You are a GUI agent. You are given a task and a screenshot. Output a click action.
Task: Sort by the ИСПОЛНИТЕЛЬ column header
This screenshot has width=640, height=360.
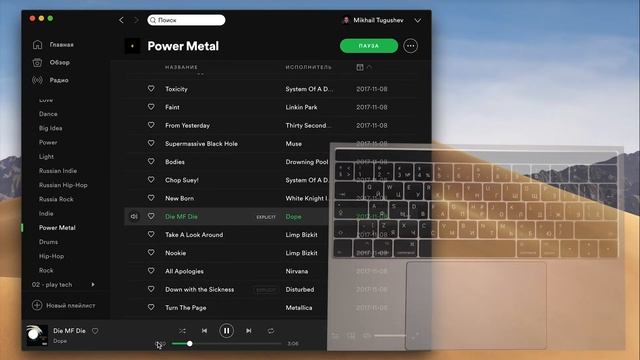pyautogui.click(x=309, y=67)
